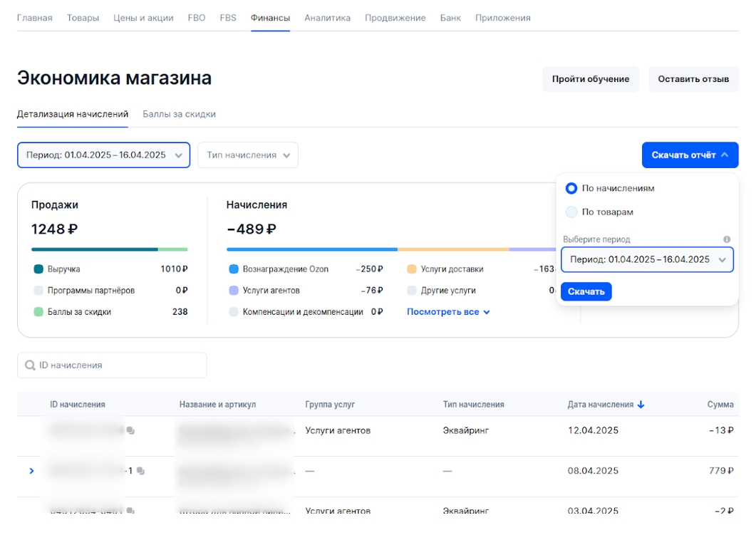
Task: Click the 12.04.2025 date cell
Action: tap(593, 430)
